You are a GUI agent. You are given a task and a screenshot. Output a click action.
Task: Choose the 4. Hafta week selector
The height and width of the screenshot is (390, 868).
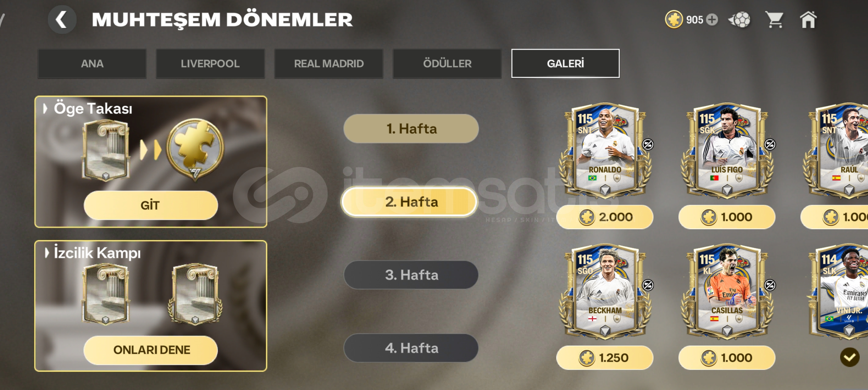[x=411, y=348]
